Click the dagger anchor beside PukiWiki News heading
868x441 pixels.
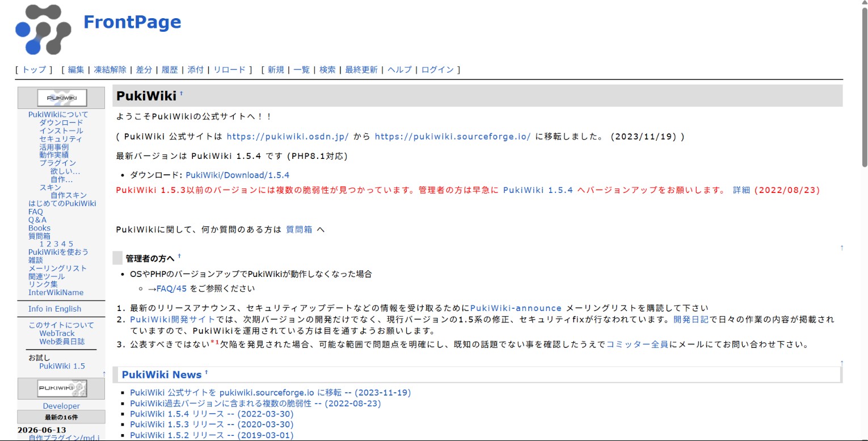pyautogui.click(x=207, y=372)
